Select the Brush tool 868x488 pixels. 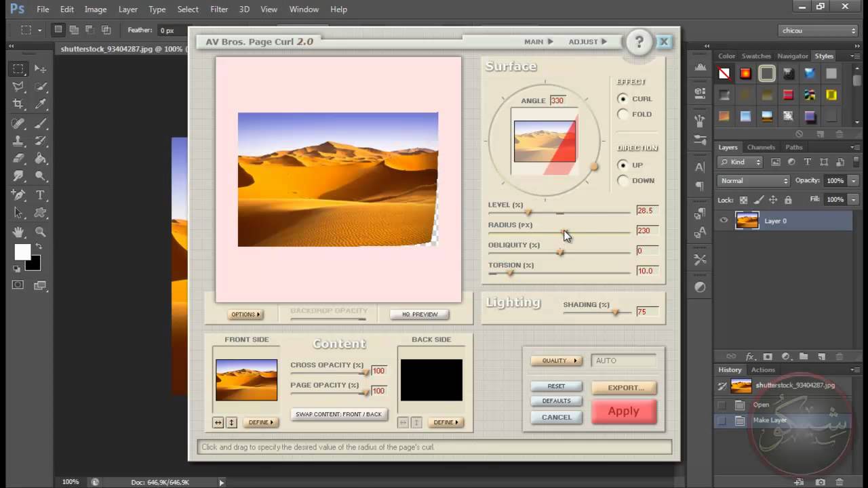[x=41, y=123]
